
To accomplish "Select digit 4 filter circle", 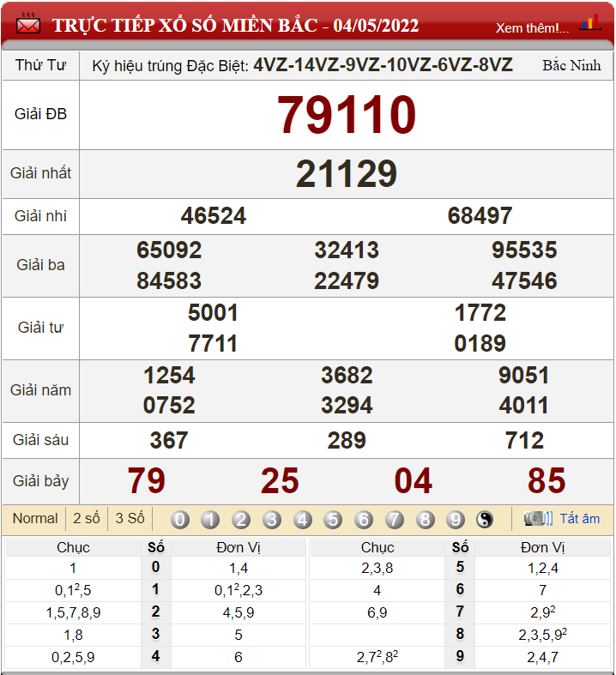I will tap(303, 520).
